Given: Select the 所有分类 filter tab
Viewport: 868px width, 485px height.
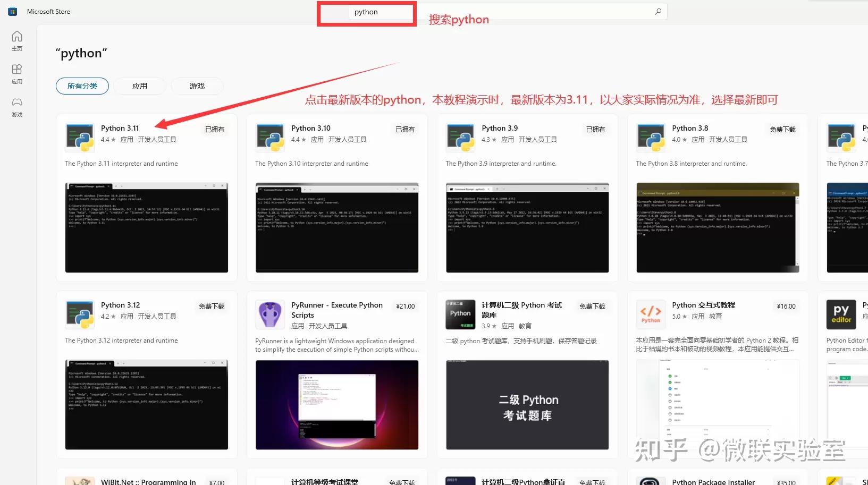Looking at the screenshot, I should pos(82,86).
